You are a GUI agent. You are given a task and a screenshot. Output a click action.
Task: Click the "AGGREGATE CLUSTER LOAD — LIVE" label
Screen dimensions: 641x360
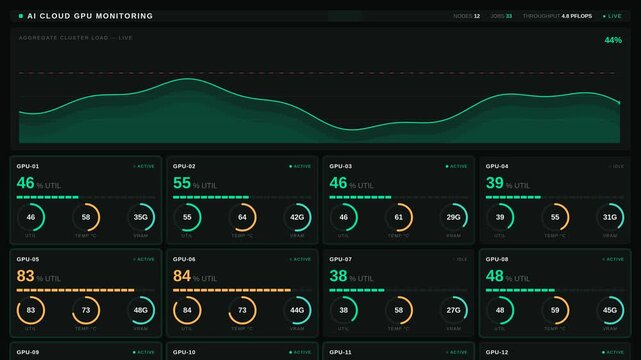[x=76, y=38]
